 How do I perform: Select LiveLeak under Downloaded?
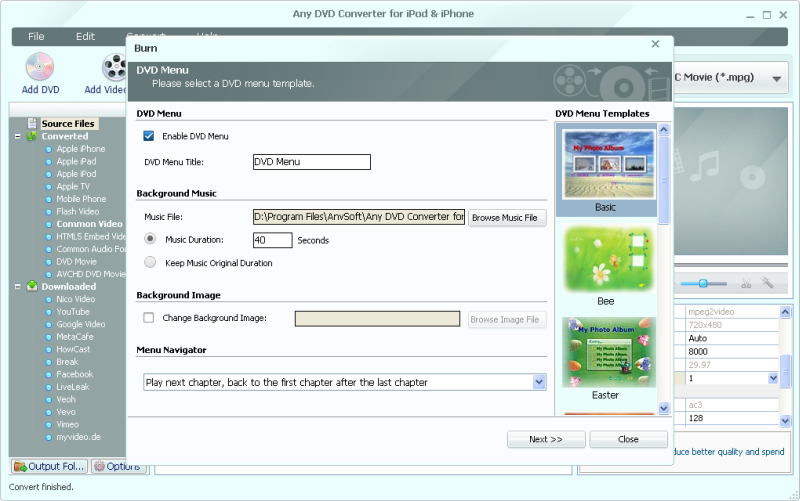point(72,387)
